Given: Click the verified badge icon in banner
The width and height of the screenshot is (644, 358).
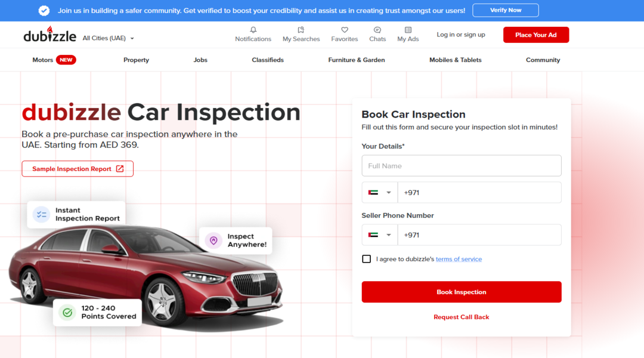Looking at the screenshot, I should pos(44,11).
